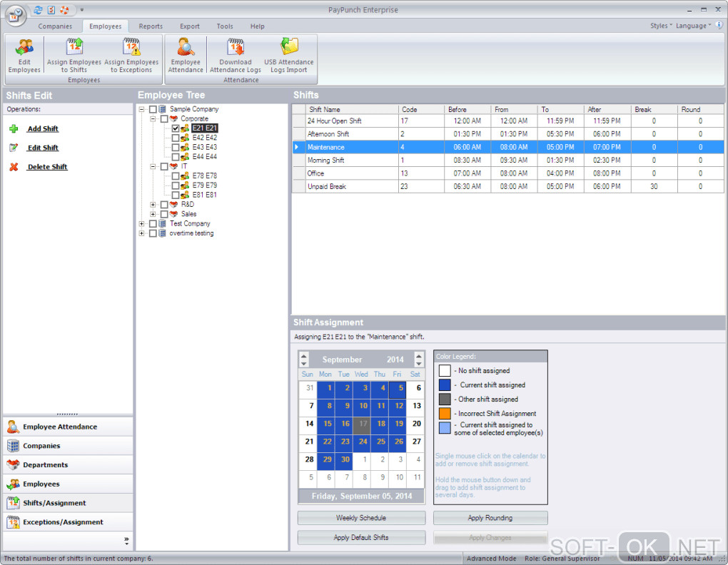The image size is (728, 565).
Task: Click the Apply Default Shifts button
Action: [x=361, y=537]
